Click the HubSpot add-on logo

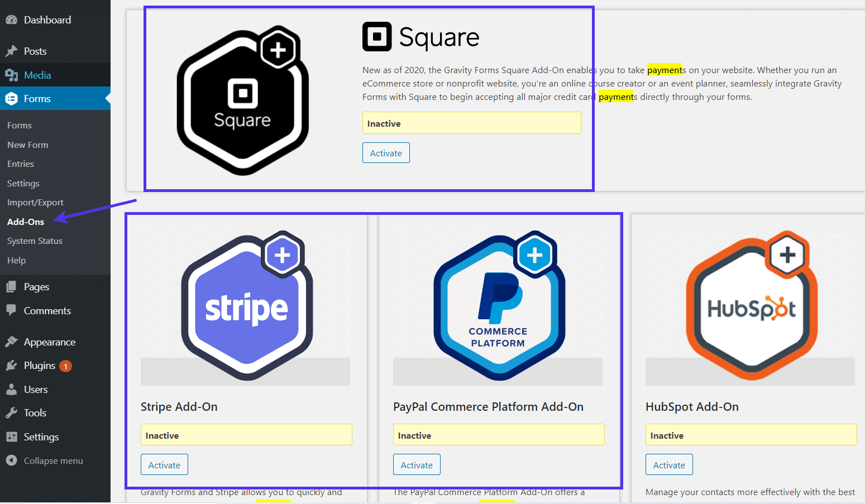751,305
